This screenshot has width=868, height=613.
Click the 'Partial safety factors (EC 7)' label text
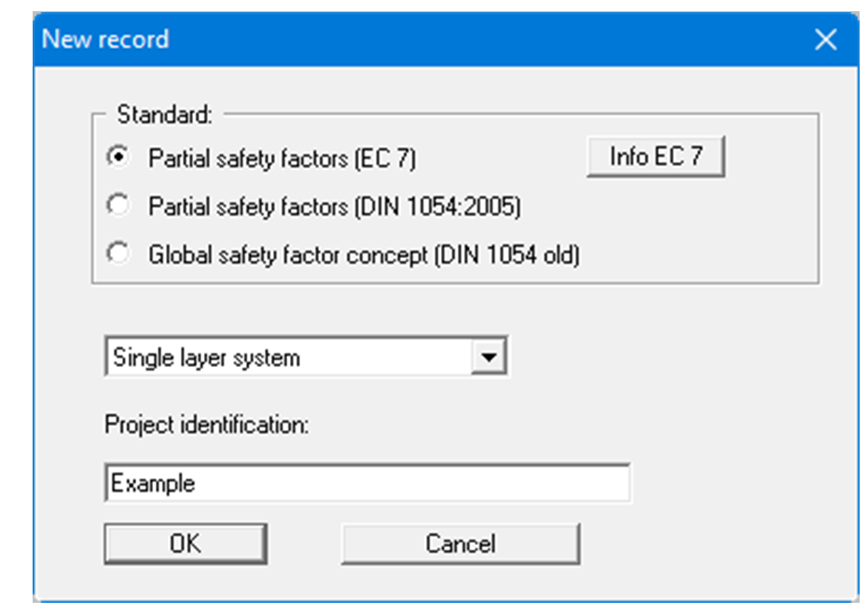click(x=282, y=158)
